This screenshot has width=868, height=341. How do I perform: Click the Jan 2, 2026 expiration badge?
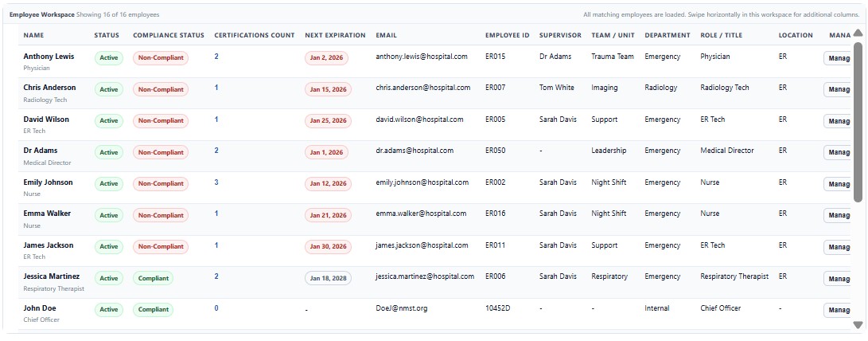(327, 57)
